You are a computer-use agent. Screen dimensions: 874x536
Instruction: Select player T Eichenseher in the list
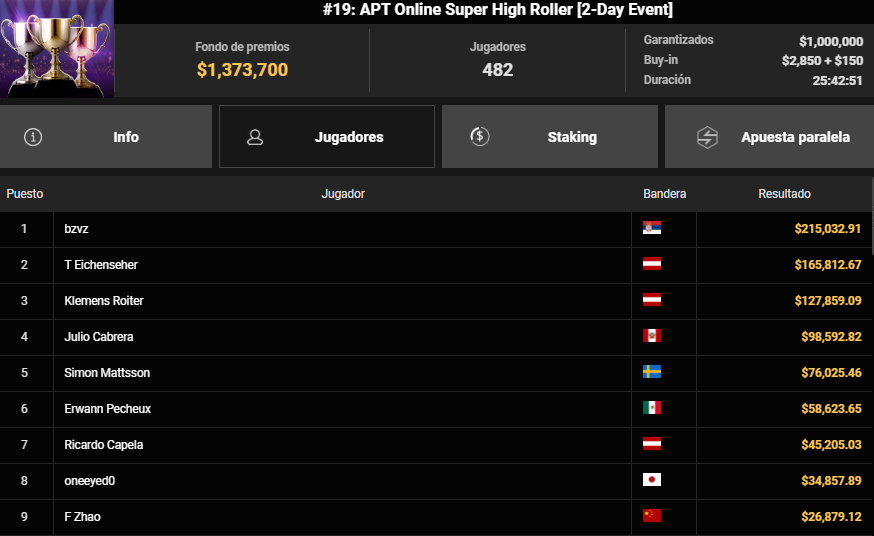pos(101,265)
